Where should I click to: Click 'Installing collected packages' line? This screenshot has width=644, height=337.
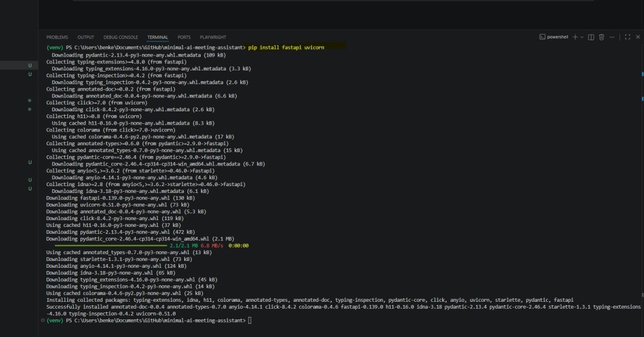[x=309, y=300]
